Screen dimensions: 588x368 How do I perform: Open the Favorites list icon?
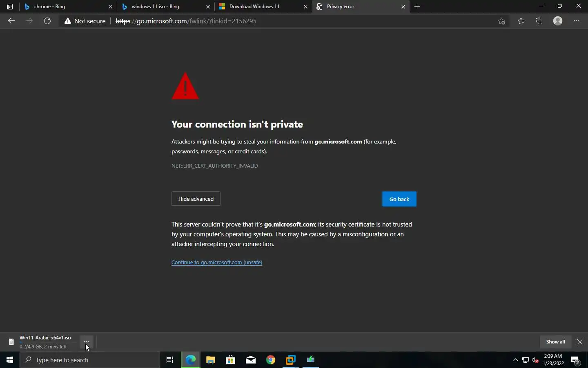tap(521, 21)
